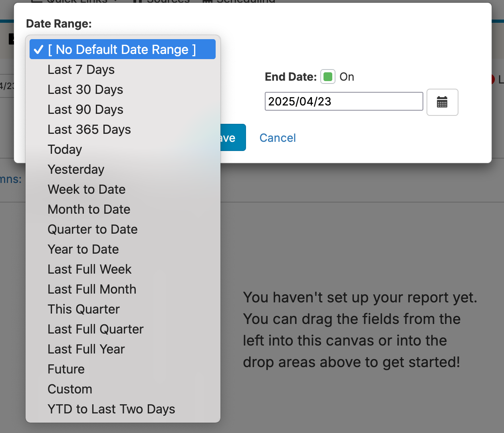Click the End Date text field
The image size is (504, 433).
click(343, 101)
